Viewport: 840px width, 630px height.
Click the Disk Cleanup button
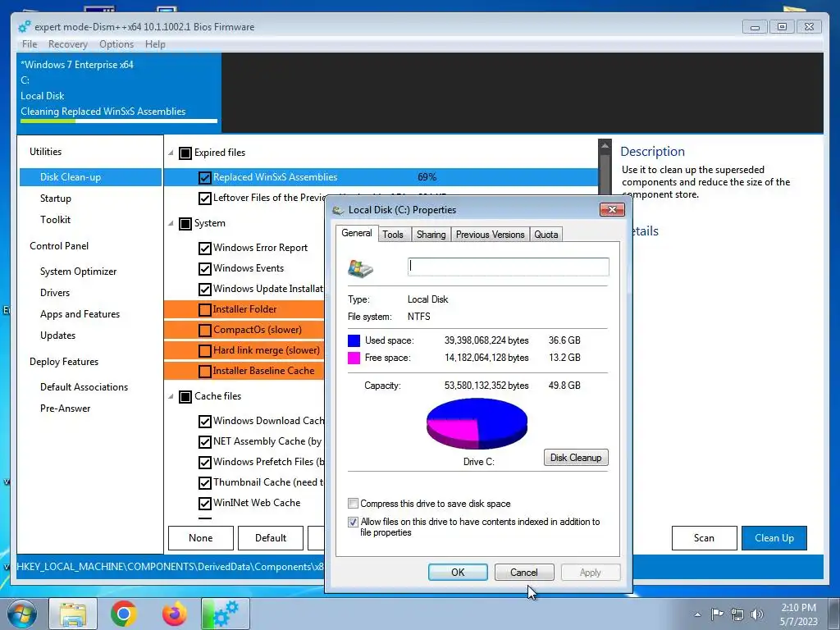coord(576,458)
